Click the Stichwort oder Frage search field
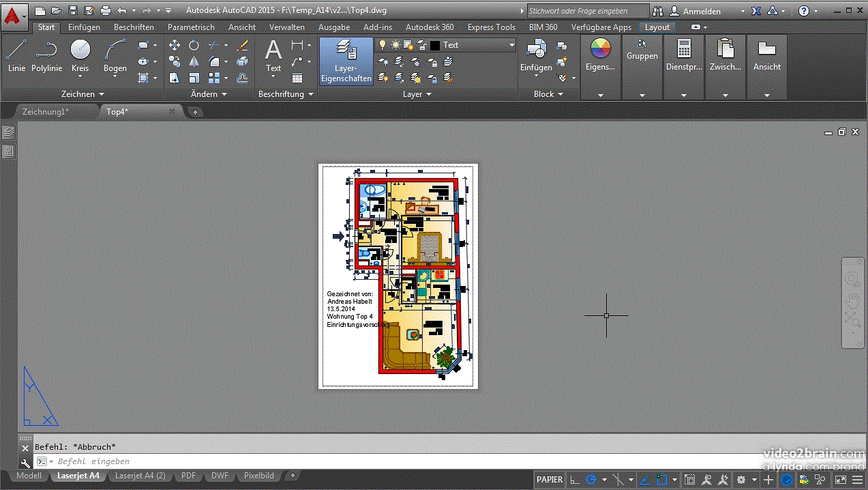 588,11
